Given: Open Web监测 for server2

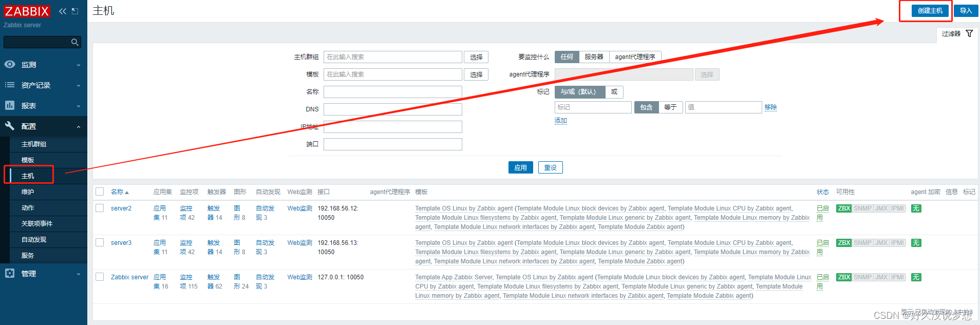Looking at the screenshot, I should click(x=299, y=208).
